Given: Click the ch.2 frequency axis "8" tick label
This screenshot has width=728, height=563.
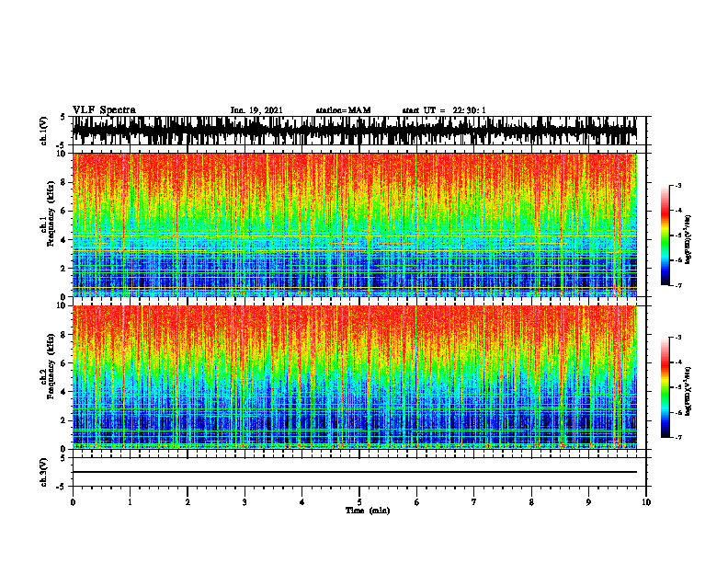Looking at the screenshot, I should (64, 335).
